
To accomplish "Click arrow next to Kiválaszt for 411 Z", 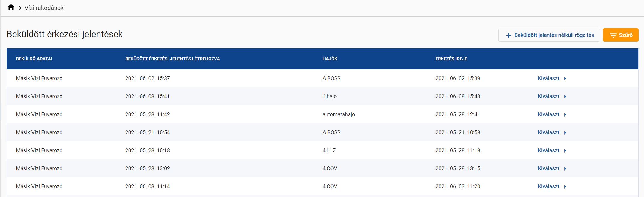I will click(565, 151).
